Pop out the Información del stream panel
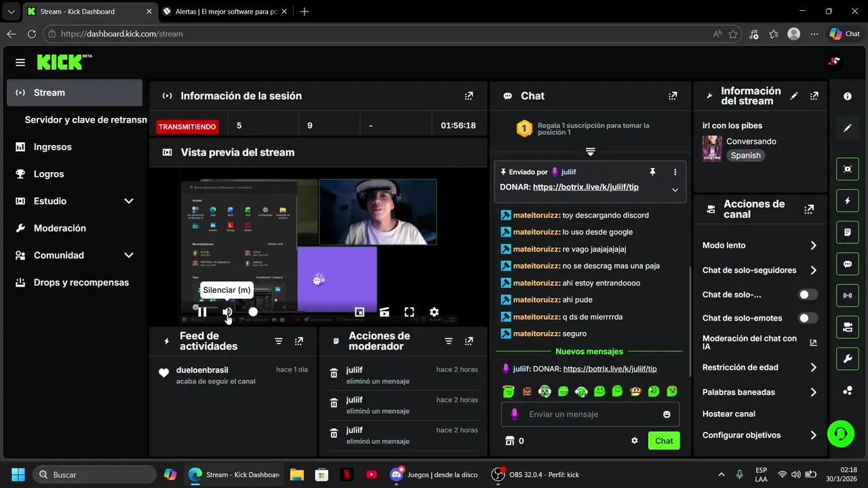 click(x=814, y=96)
